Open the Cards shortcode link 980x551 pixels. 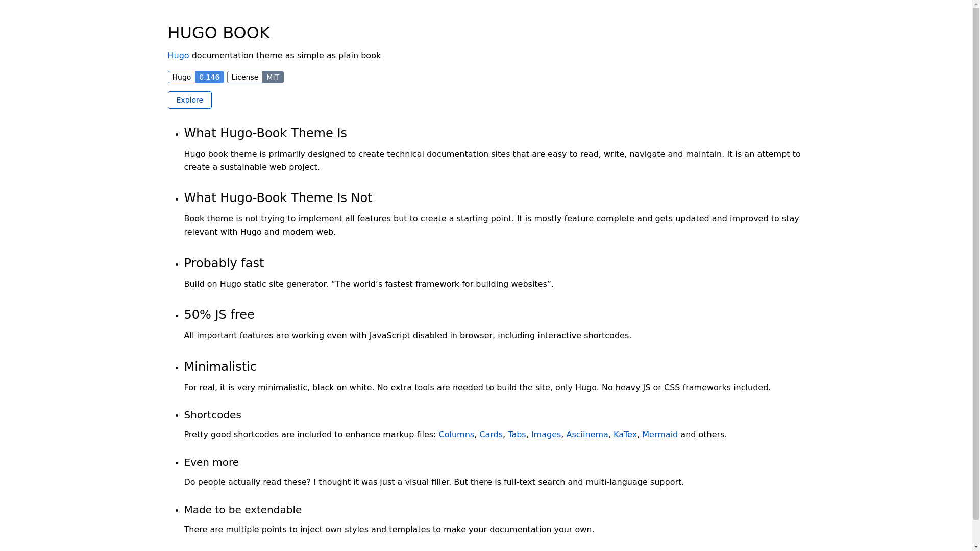[491, 434]
